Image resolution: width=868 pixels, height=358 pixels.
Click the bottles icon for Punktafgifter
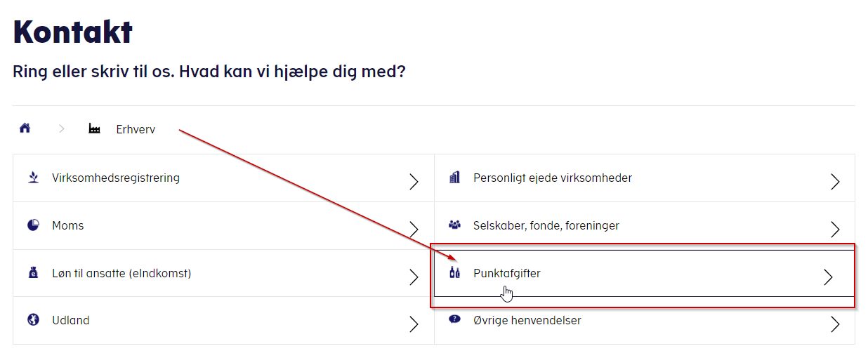454,273
